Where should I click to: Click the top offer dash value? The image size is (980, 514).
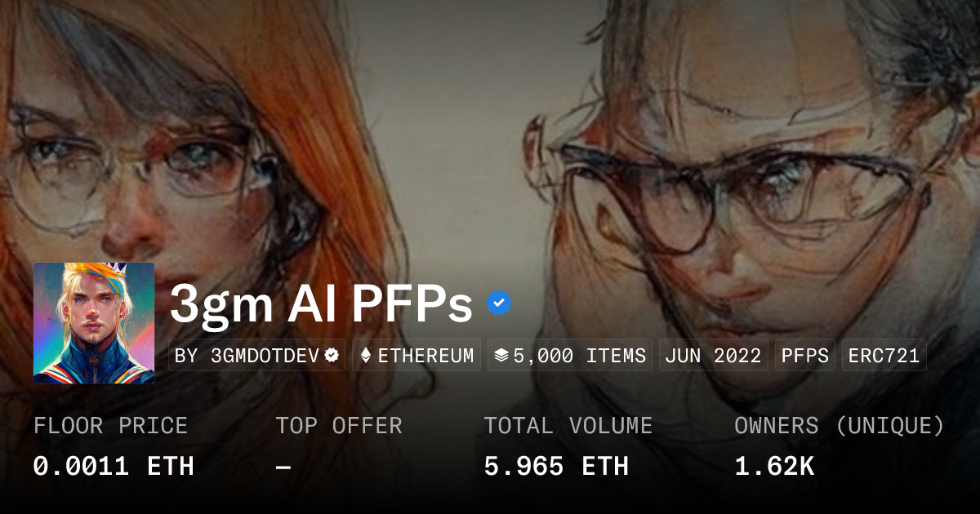tap(283, 466)
